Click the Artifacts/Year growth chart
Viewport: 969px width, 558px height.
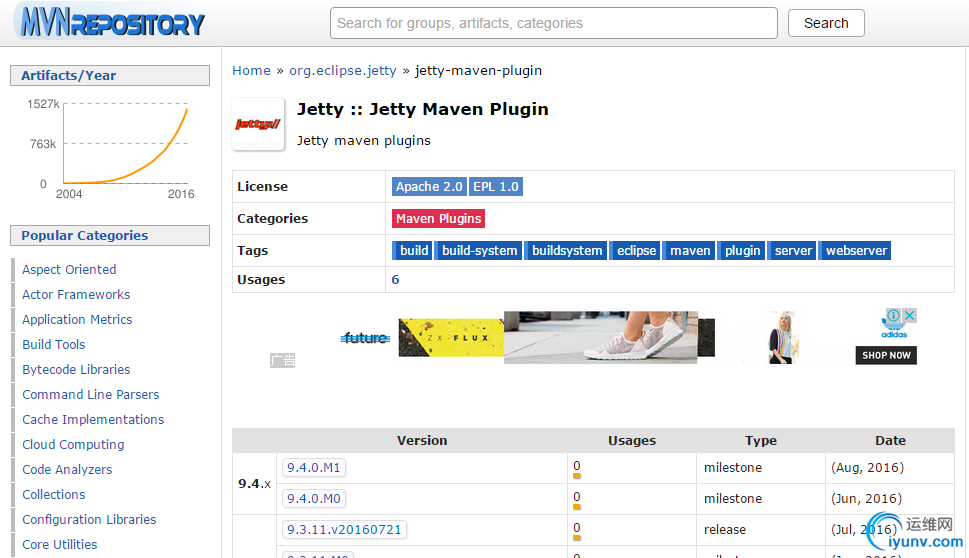[x=110, y=148]
